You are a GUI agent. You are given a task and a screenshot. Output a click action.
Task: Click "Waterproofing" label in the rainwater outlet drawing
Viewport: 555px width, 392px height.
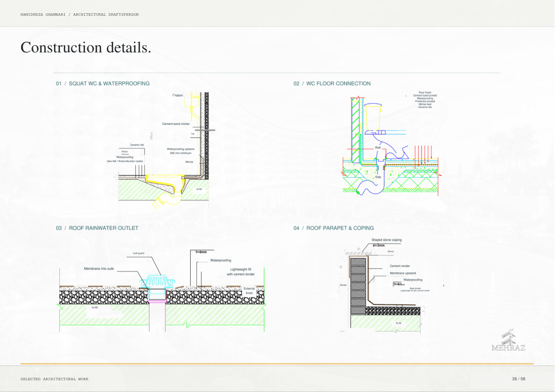tap(221, 260)
